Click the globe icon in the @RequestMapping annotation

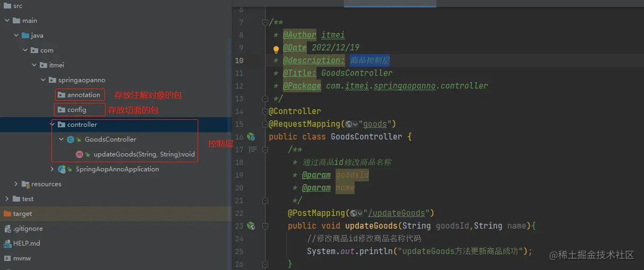(x=349, y=124)
